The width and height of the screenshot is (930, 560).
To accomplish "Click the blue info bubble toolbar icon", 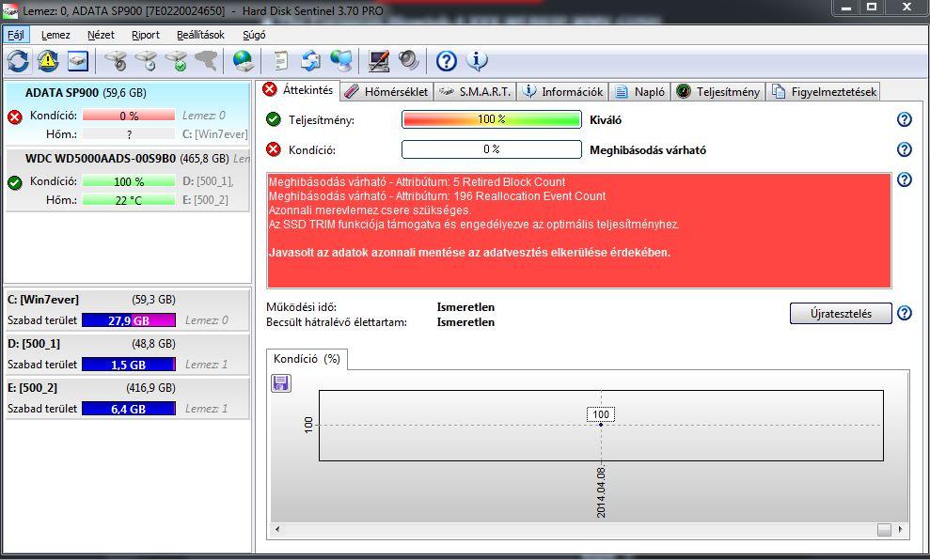I will [x=477, y=60].
